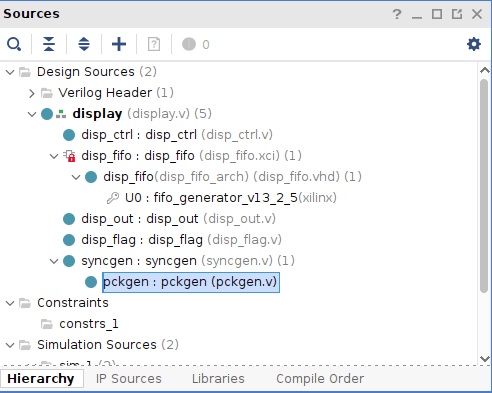492x393 pixels.
Task: Open Sources settings gear icon
Action: [474, 44]
